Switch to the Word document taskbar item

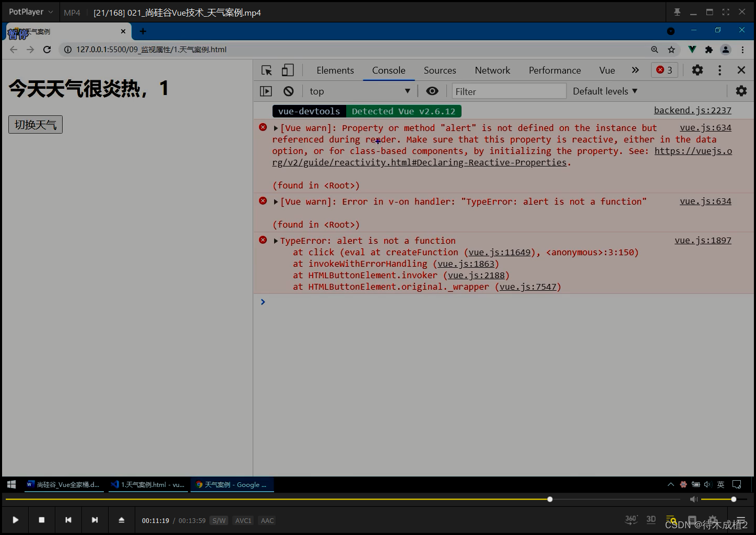click(x=63, y=484)
